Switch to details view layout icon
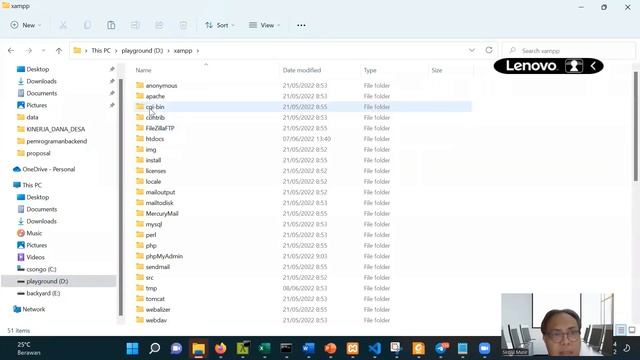This screenshot has width=640, height=360. (621, 329)
